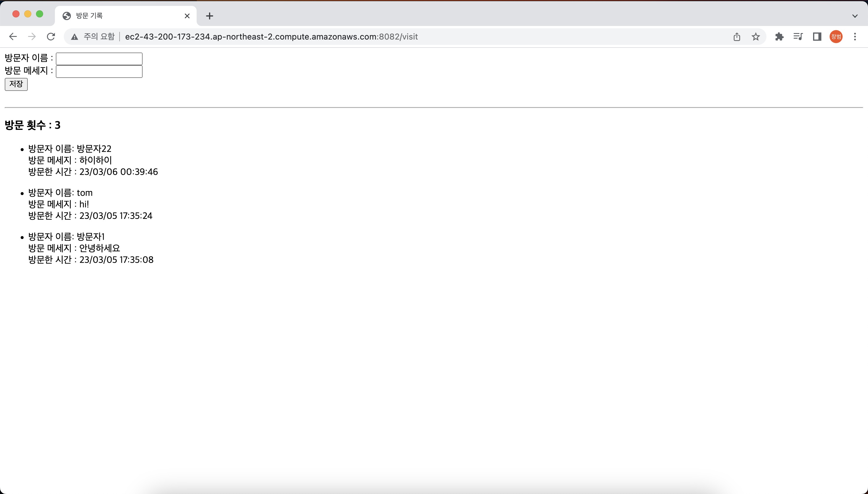Open a new tab with plus button
This screenshot has width=868, height=494.
tap(210, 16)
